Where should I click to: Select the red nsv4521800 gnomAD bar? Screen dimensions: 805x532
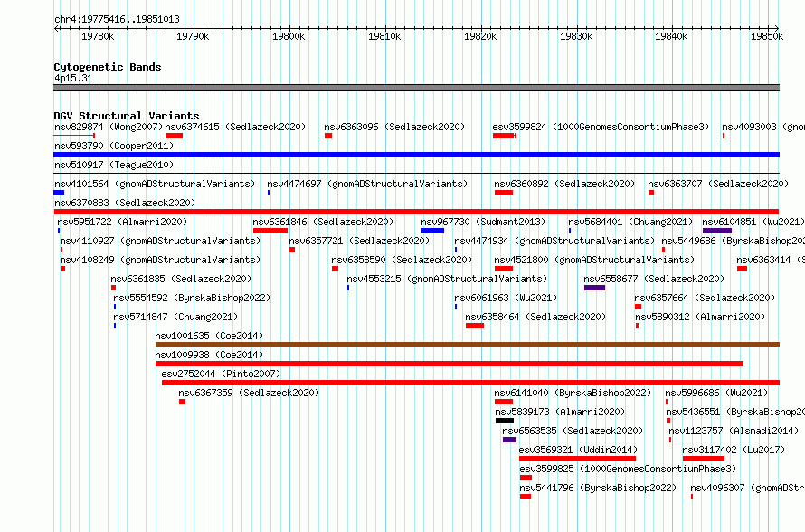[x=504, y=269]
